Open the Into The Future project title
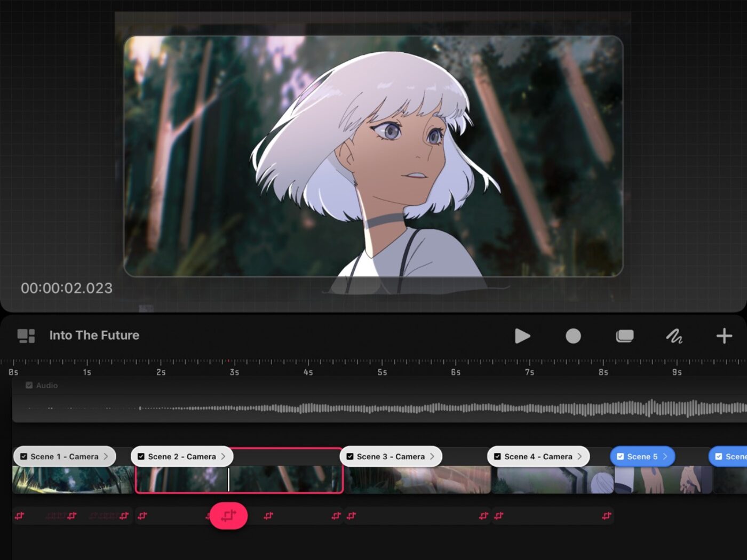This screenshot has width=747, height=560. pos(94,335)
